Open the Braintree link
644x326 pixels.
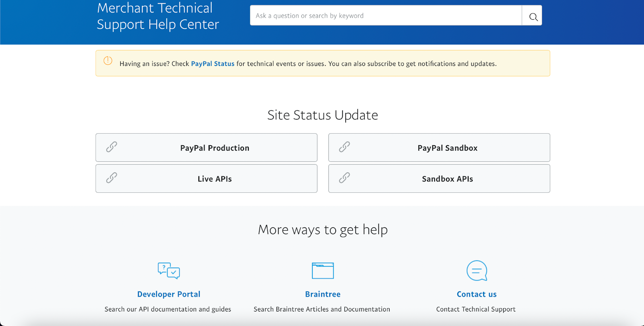point(323,294)
